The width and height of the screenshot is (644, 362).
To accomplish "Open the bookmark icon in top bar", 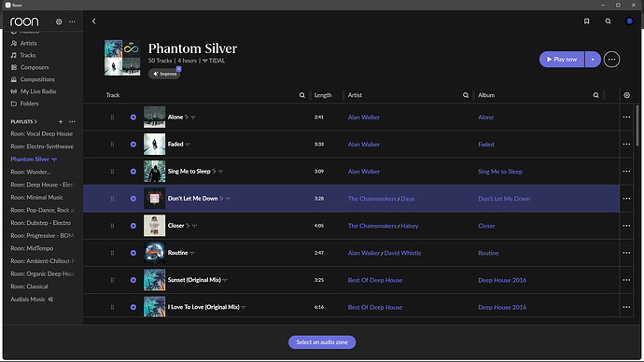I will point(586,21).
